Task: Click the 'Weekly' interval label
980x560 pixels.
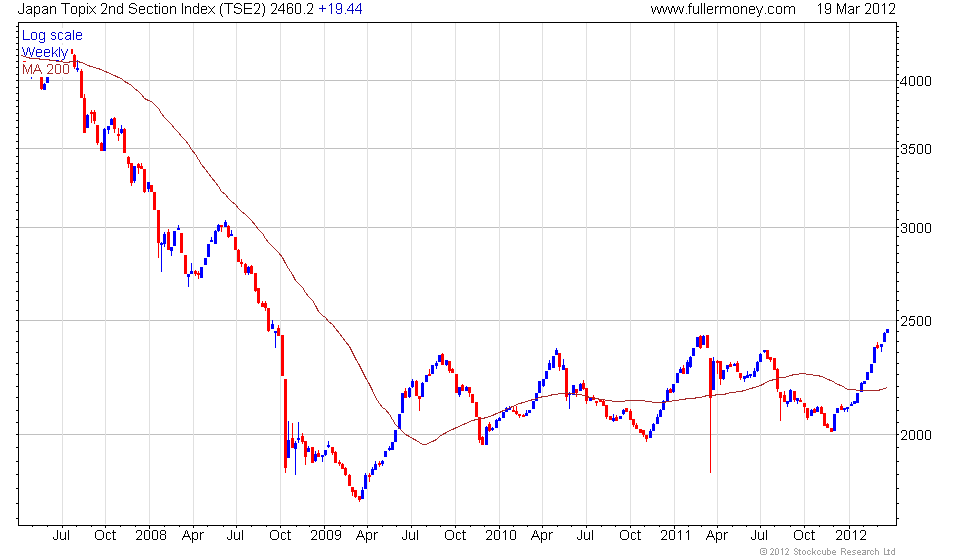Action: 44,52
